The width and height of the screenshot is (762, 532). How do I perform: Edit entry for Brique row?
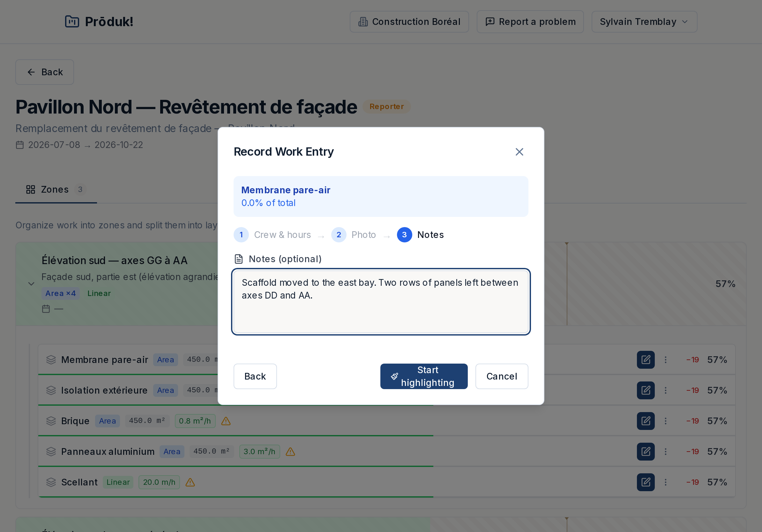[x=646, y=421]
